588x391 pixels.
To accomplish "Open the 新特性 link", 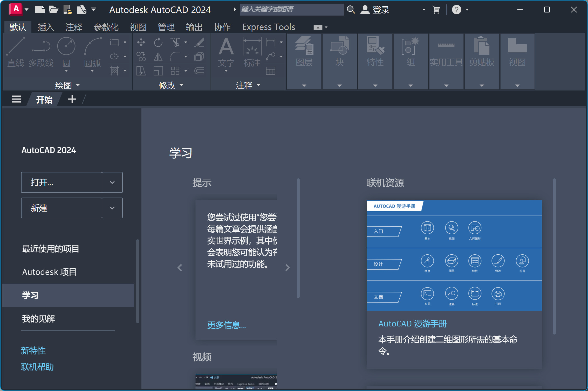I will (x=33, y=351).
